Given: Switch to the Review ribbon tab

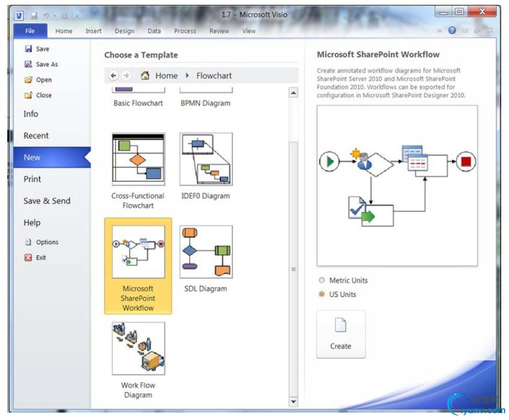Looking at the screenshot, I should point(219,31).
